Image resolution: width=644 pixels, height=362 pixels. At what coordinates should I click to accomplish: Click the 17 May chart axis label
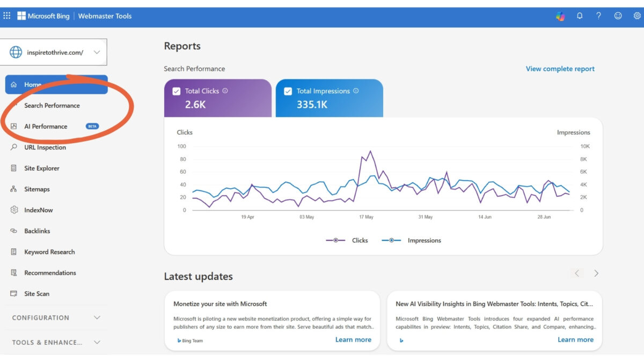[366, 217]
